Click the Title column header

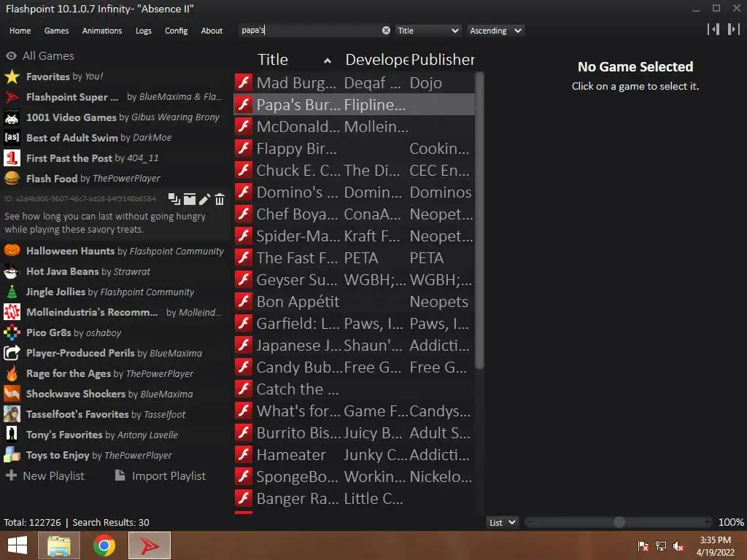273,60
